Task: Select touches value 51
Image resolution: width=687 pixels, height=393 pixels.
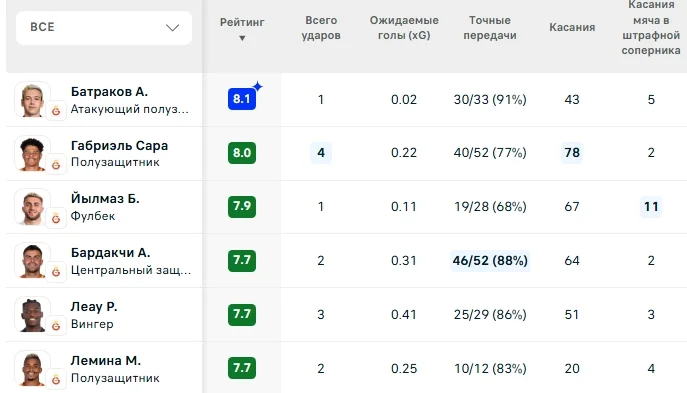Action: pyautogui.click(x=572, y=315)
